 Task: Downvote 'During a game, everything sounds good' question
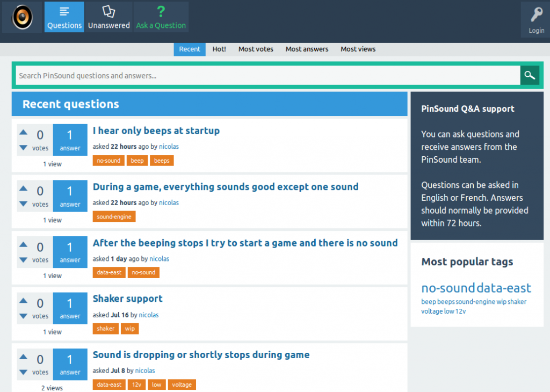tap(23, 204)
